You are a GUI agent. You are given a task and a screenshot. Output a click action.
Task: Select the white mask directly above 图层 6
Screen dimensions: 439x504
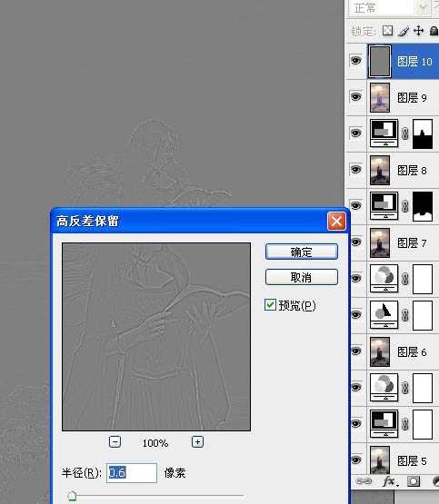pos(423,315)
